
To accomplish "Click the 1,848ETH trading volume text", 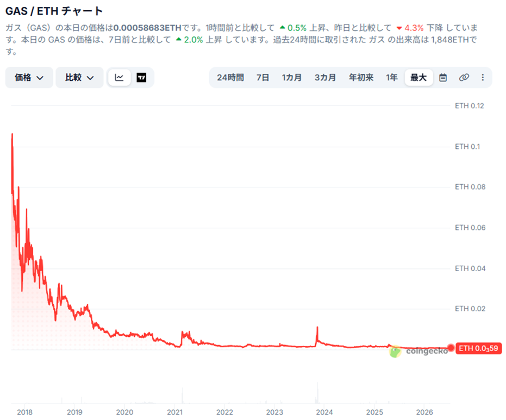I will point(450,40).
